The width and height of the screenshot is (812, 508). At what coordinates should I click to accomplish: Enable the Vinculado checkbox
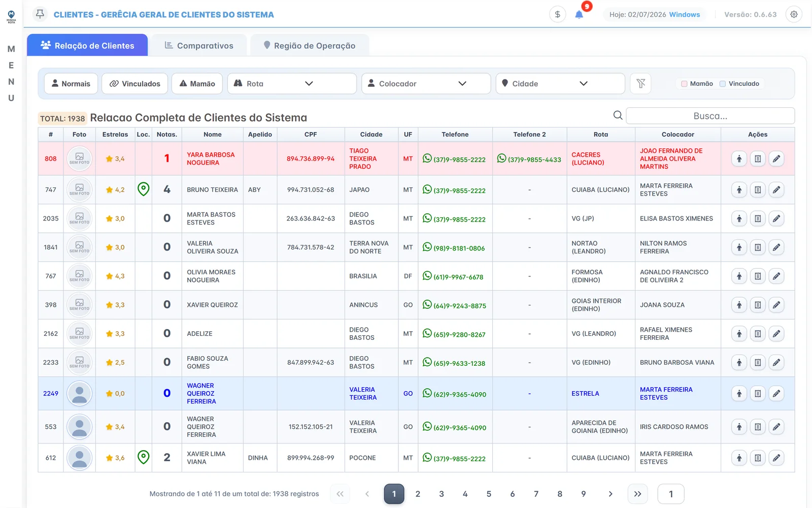click(x=723, y=84)
